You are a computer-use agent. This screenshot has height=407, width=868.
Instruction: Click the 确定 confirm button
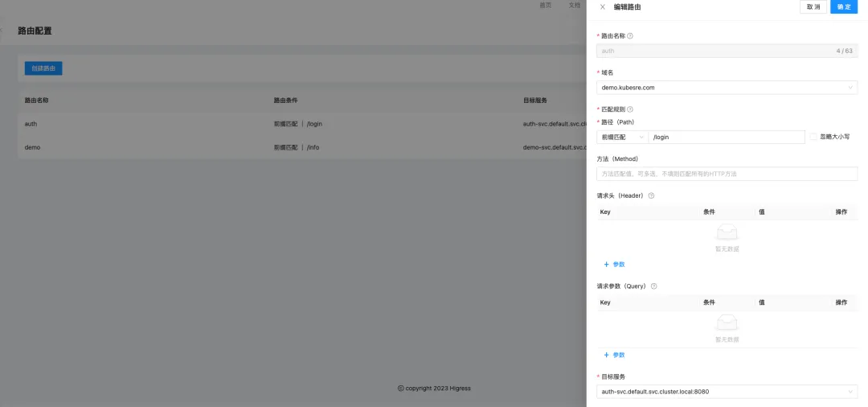click(843, 7)
